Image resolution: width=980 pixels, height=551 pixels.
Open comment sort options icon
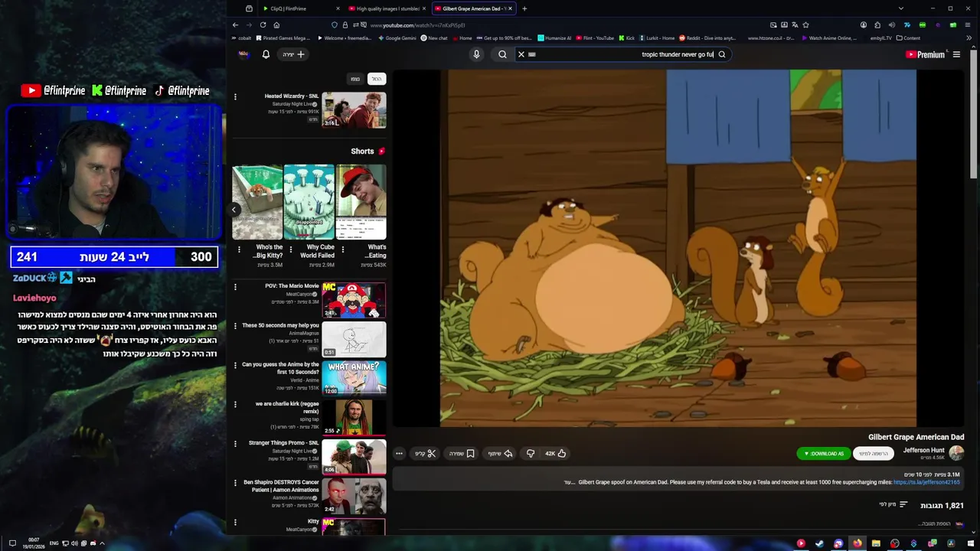pos(903,505)
